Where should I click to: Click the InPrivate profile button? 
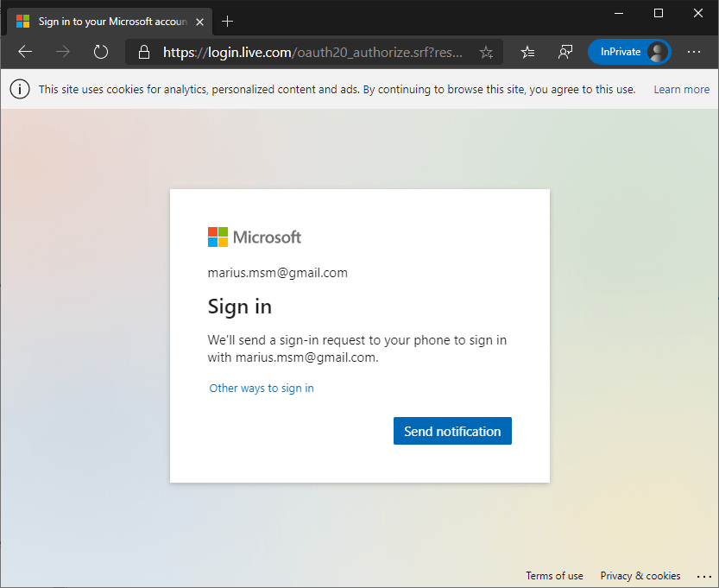point(629,52)
